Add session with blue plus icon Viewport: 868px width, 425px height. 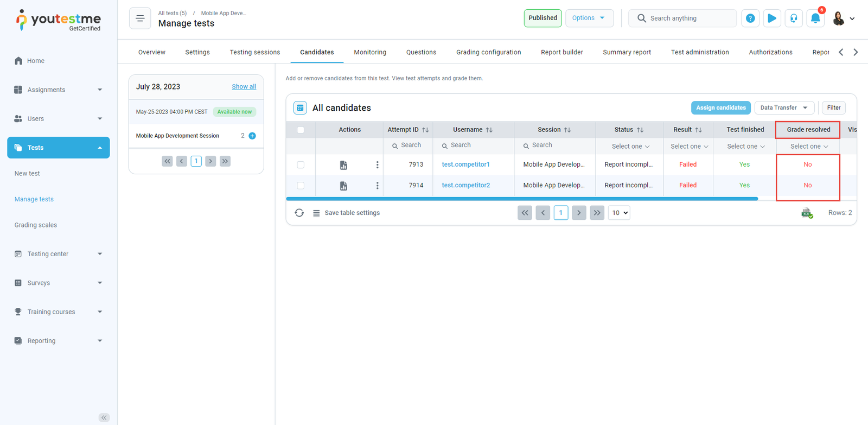[252, 136]
